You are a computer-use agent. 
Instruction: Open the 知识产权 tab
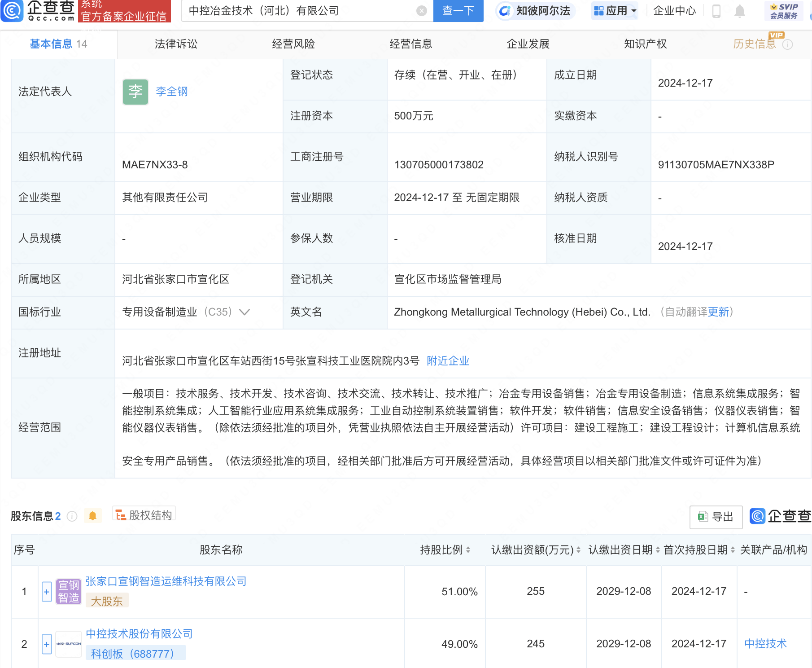pyautogui.click(x=645, y=44)
